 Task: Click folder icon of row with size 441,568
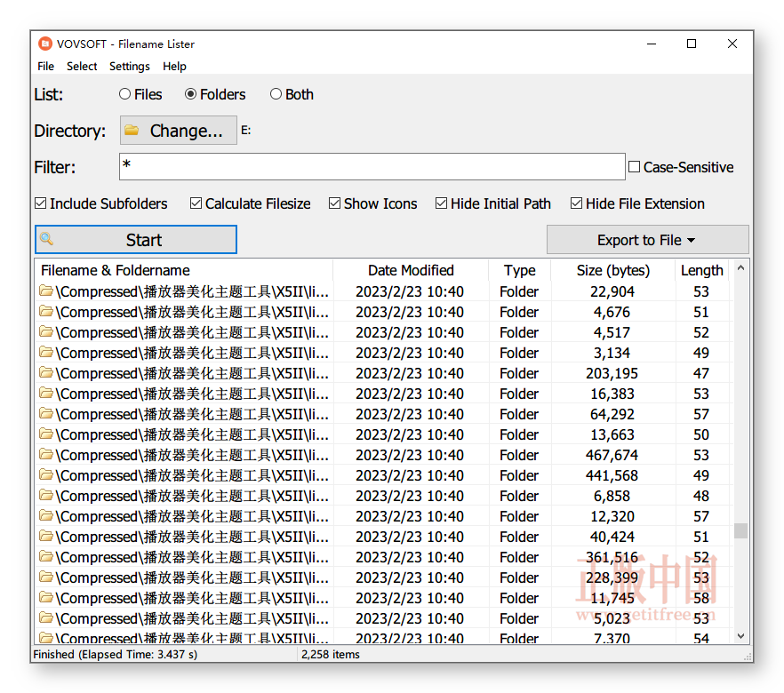point(46,474)
